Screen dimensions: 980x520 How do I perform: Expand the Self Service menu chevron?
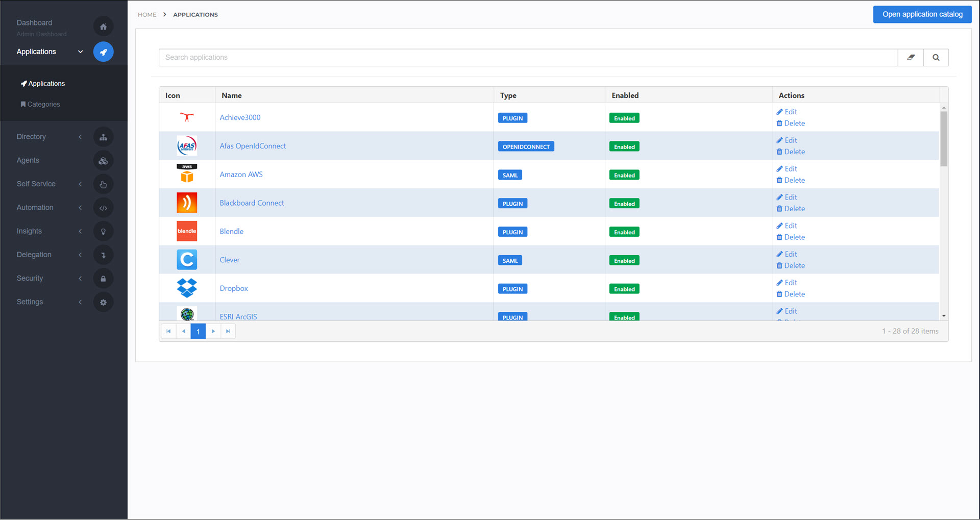[x=80, y=184]
